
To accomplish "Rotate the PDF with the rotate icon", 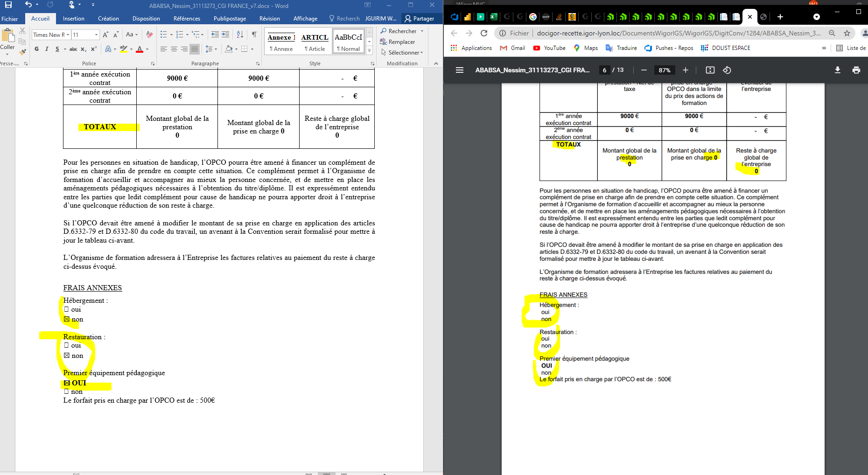I will (x=727, y=70).
